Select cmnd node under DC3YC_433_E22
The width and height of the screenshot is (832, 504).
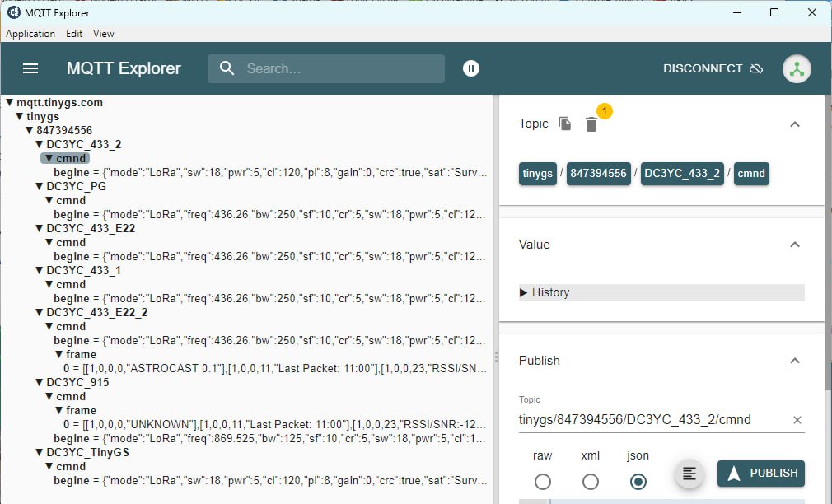pos(71,242)
